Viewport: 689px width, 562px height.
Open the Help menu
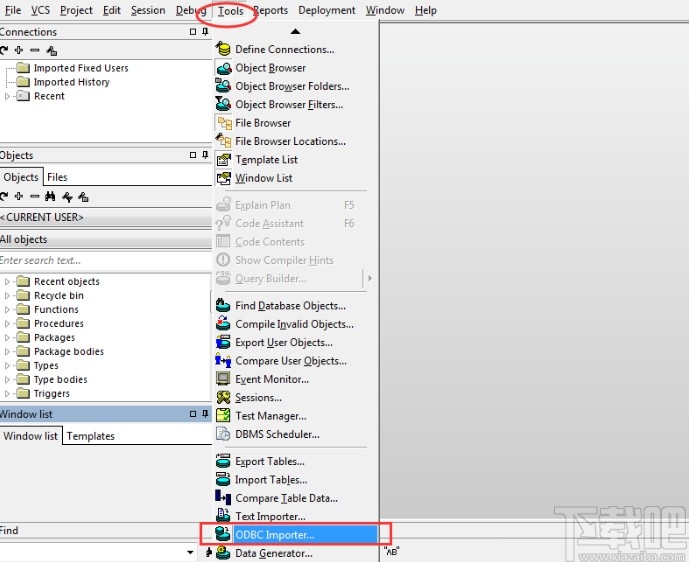click(x=425, y=10)
